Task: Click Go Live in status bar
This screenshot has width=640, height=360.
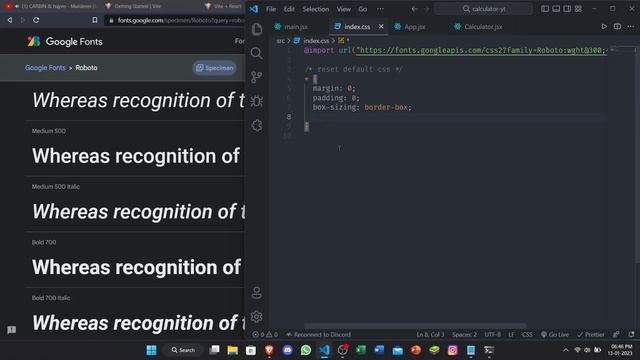Action: point(555,335)
